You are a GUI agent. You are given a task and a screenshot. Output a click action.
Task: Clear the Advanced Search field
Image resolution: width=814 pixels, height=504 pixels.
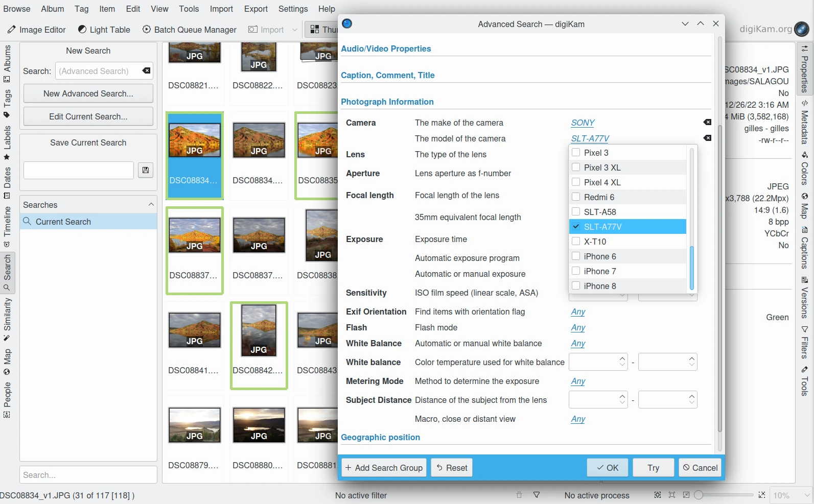click(146, 71)
